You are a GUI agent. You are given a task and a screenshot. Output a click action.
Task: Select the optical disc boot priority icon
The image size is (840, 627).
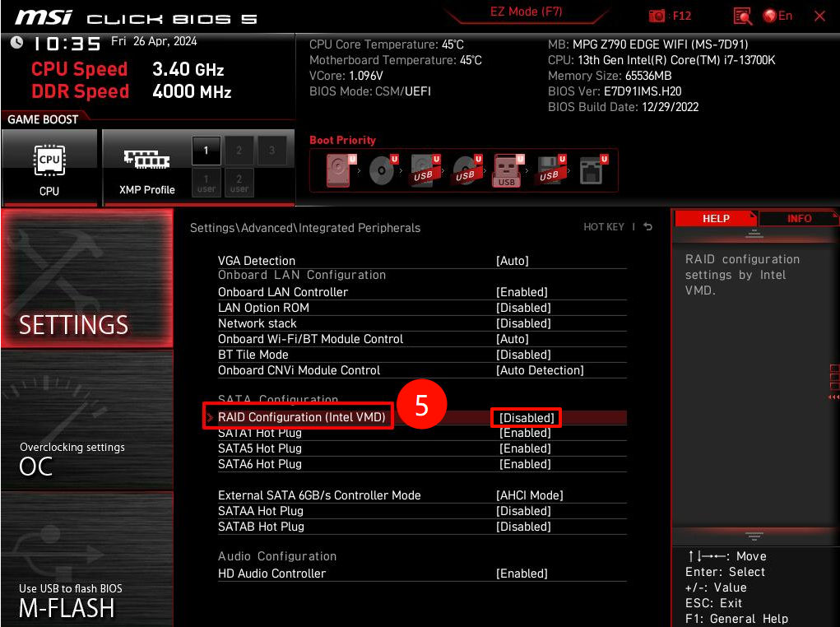coord(383,170)
